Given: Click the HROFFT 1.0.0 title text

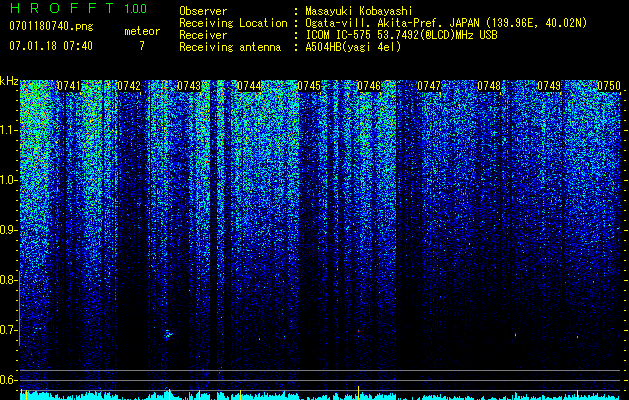Looking at the screenshot, I should 78,8.
